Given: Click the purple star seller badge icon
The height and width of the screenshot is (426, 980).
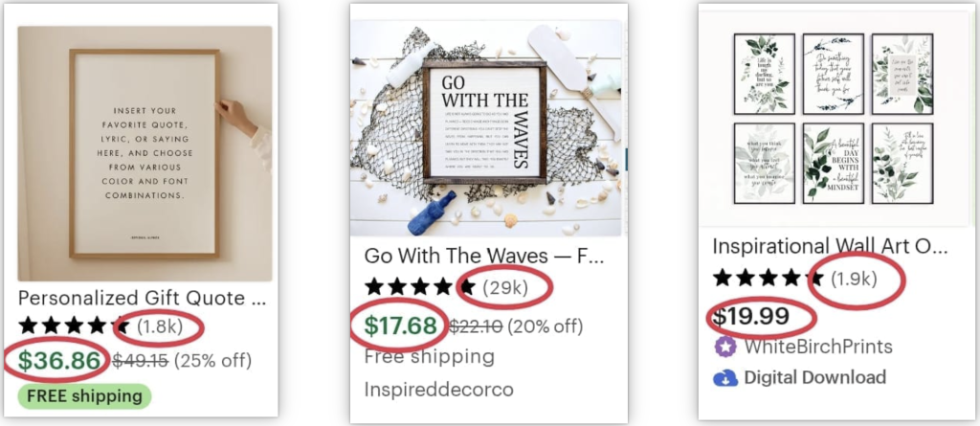Looking at the screenshot, I should coord(725,347).
